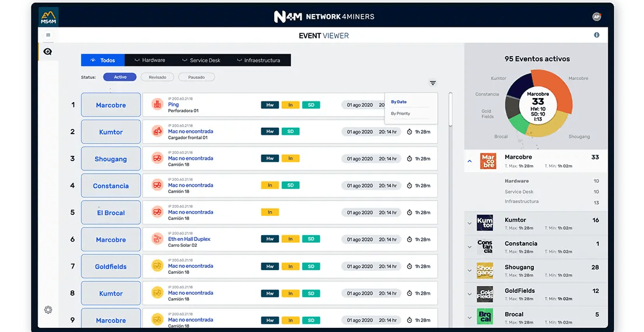Click the Constancia logo thumbnail
This screenshot has width=644, height=332.
tap(485, 247)
